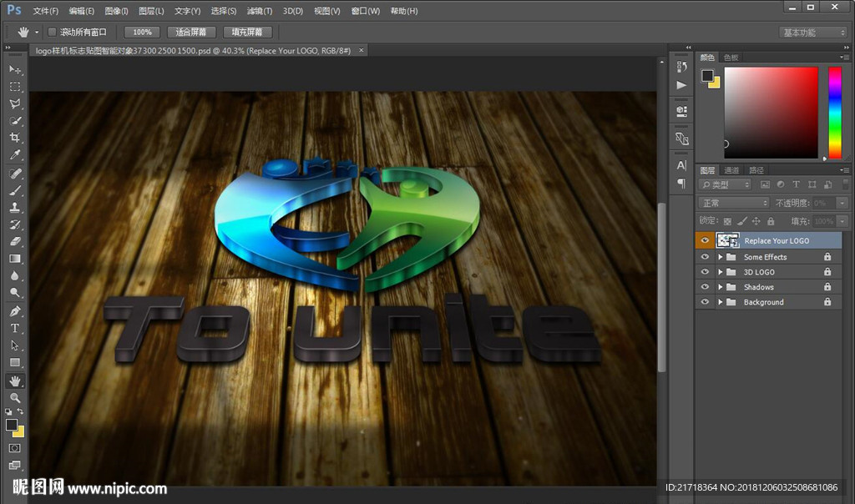Image resolution: width=855 pixels, height=504 pixels.
Task: Switch to the 路径 paths tab
Action: 756,170
